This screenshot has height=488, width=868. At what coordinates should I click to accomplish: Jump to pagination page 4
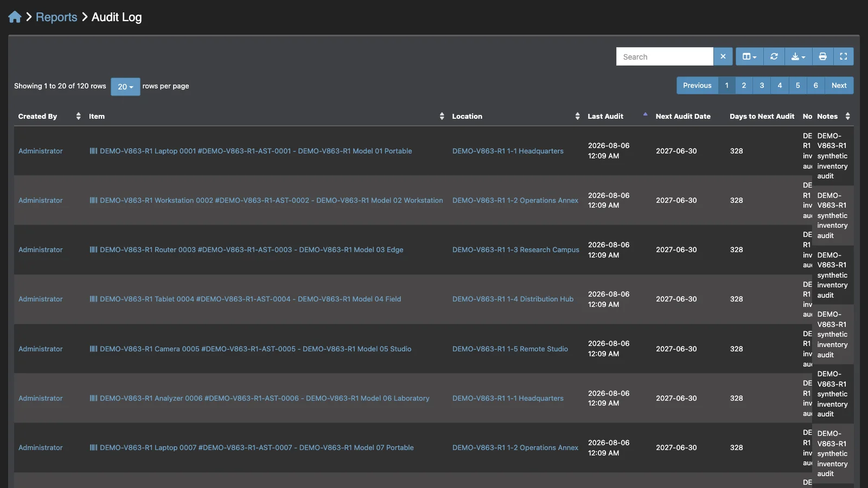point(780,86)
